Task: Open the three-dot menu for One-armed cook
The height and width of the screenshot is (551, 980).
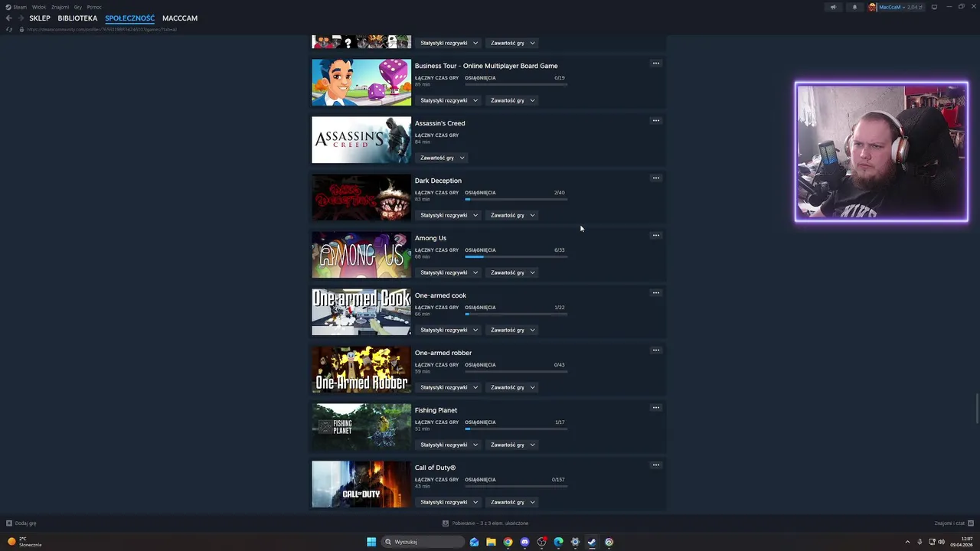Action: (x=655, y=293)
